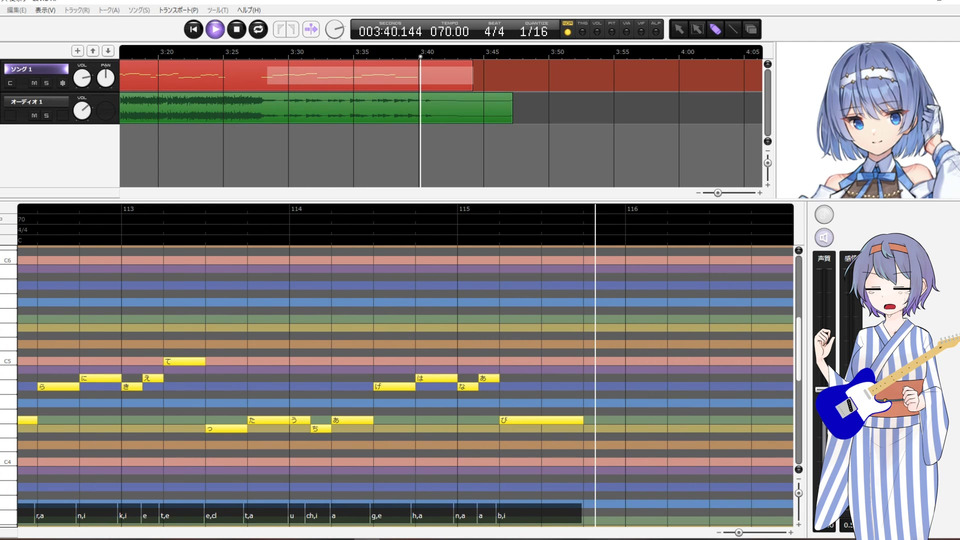
Task: Enable the PIT pitch parameter toggle
Action: pos(612,29)
